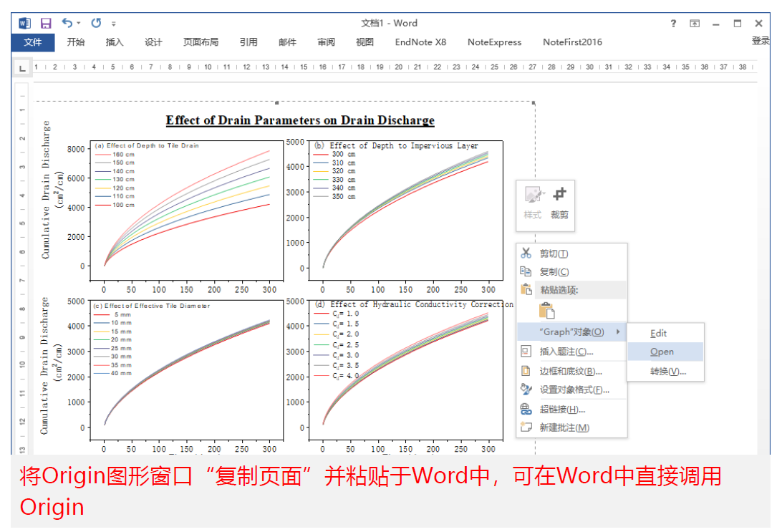Image resolution: width=777 pixels, height=532 pixels.
Task: Expand the Undo history dropdown arrow
Action: click(79, 24)
